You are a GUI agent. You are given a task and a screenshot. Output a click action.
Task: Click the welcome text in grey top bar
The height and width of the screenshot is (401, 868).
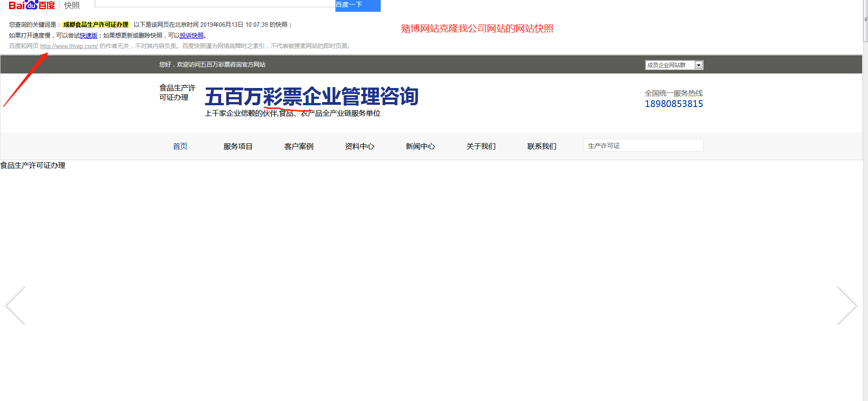[212, 64]
